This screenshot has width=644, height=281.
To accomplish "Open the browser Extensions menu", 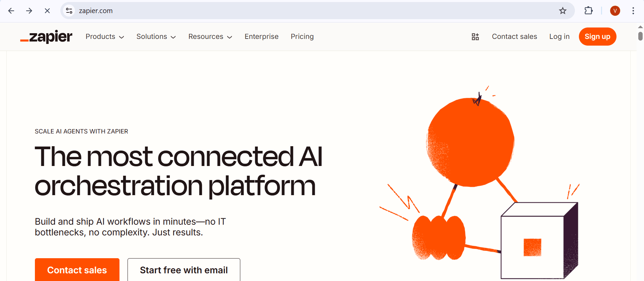I will [589, 11].
